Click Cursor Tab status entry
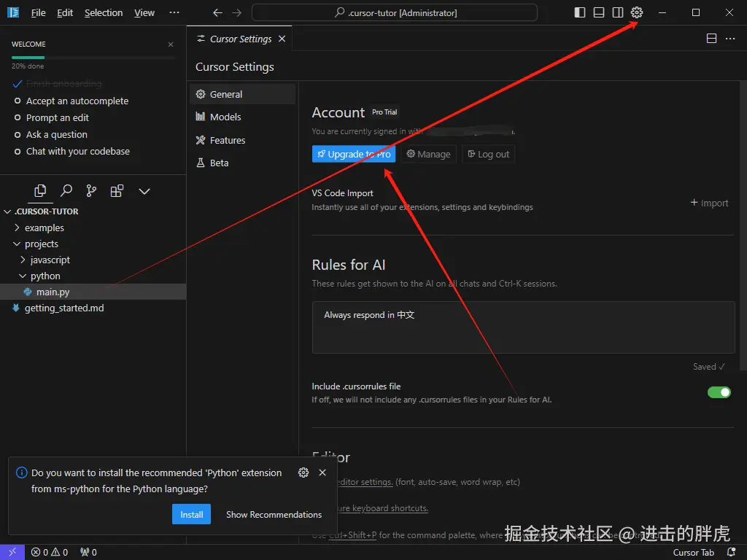 tap(693, 553)
